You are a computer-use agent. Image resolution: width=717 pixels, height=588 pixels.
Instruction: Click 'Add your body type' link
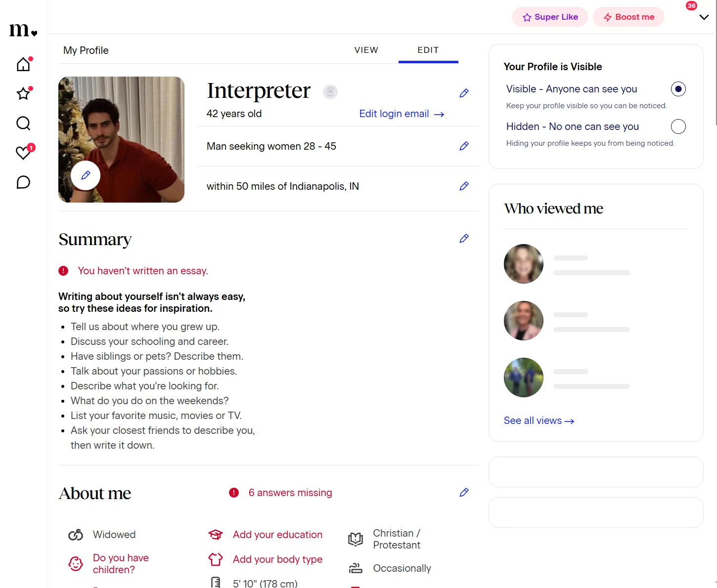pyautogui.click(x=277, y=559)
